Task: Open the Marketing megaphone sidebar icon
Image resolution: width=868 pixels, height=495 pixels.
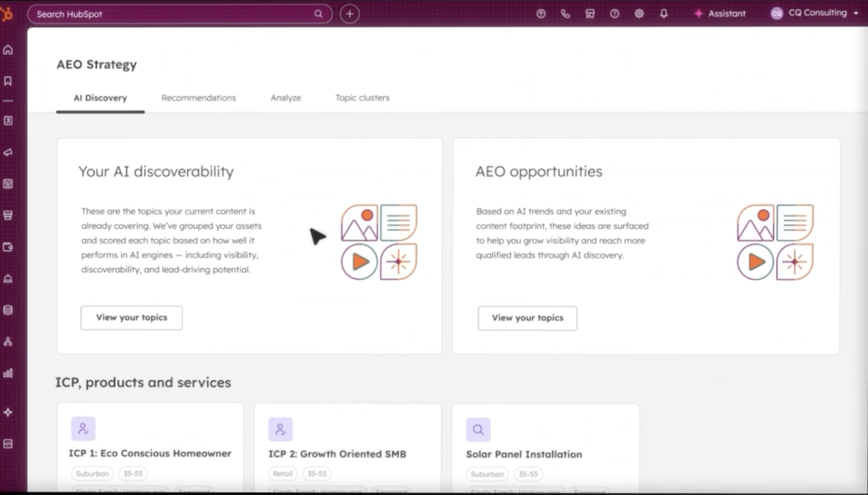Action: [8, 153]
